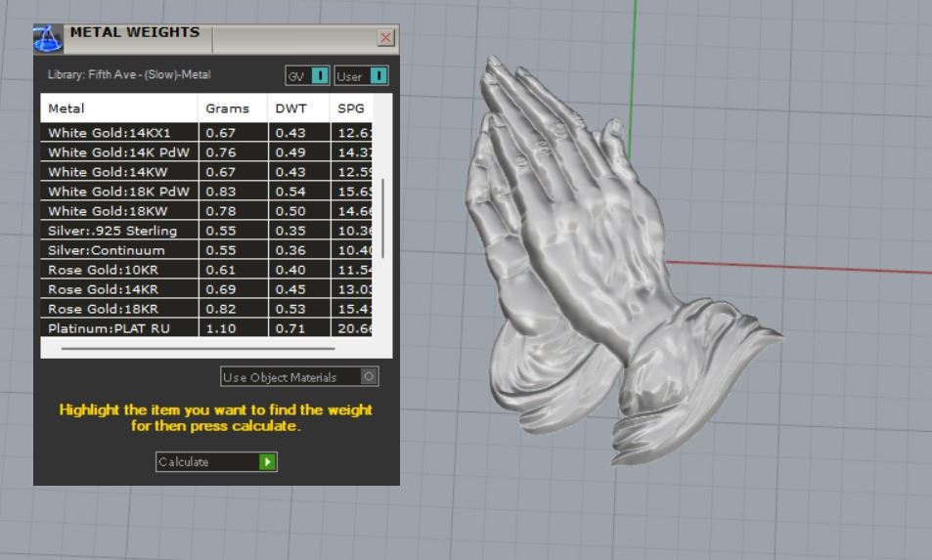Click the 0.76 grams value

coord(221,152)
